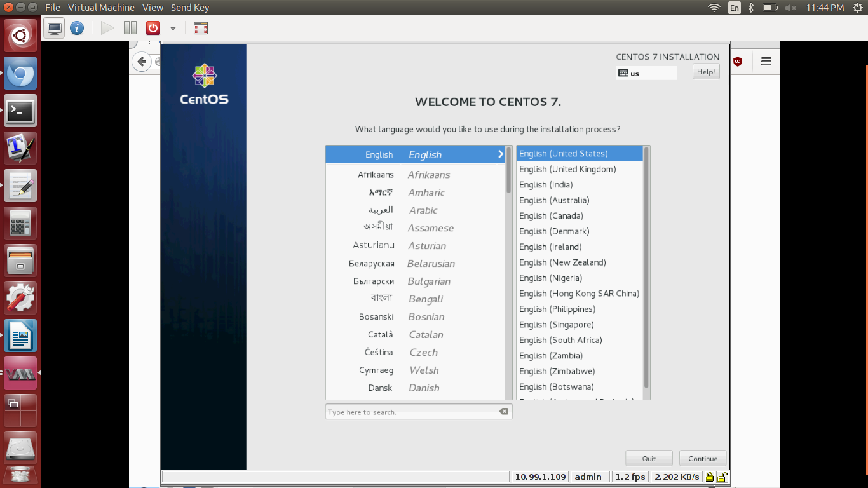Open Ubuntu Dash from the launcher
Screen dimensions: 868x488
point(20,36)
